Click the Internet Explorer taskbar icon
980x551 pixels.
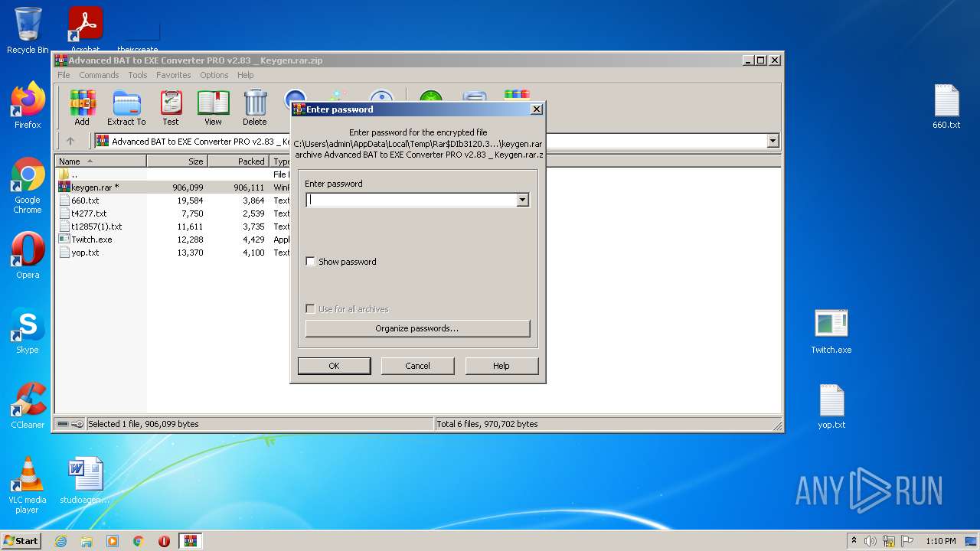pyautogui.click(x=60, y=541)
